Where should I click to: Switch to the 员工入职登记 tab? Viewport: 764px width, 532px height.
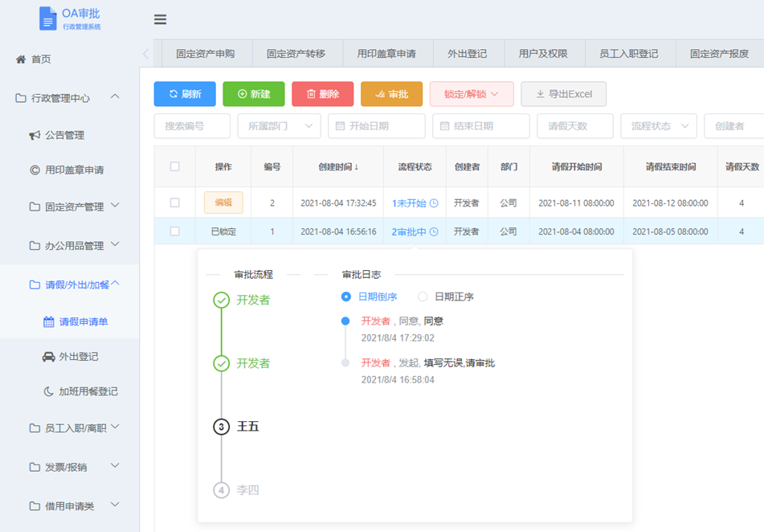[x=629, y=54]
